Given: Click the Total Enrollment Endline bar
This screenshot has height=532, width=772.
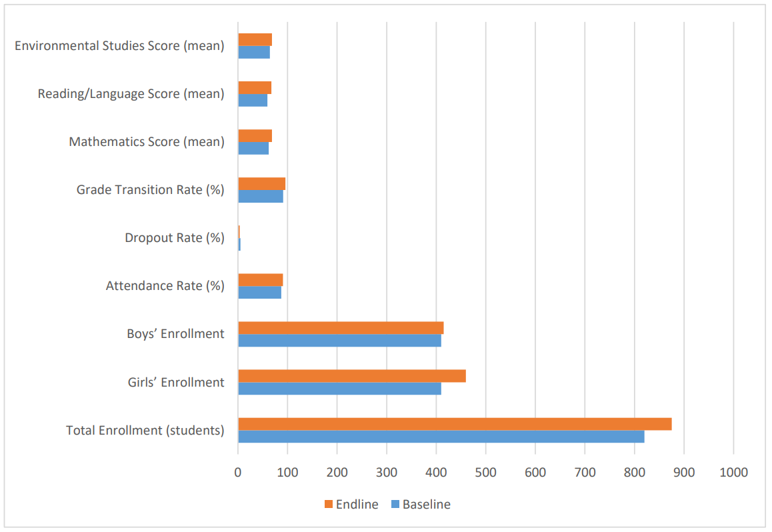Looking at the screenshot, I should tap(455, 424).
